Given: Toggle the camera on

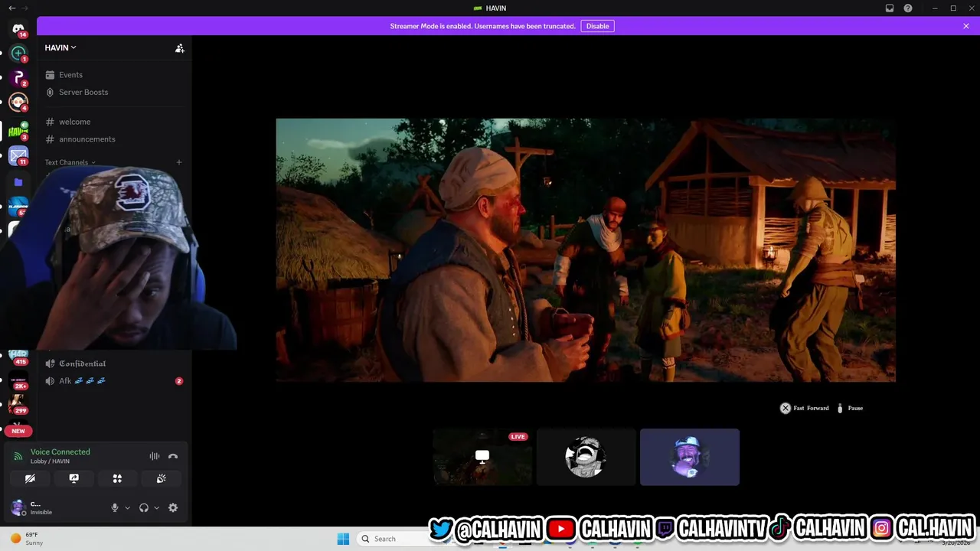Looking at the screenshot, I should (30, 478).
